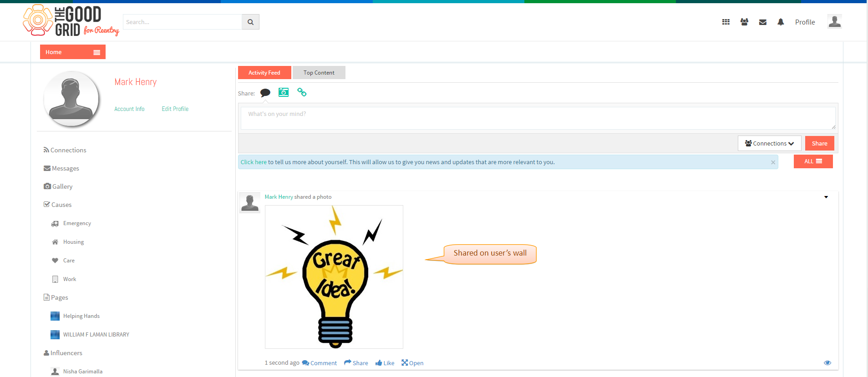868x377 pixels.
Task: Like Mark Henry's shared photo
Action: click(x=385, y=363)
